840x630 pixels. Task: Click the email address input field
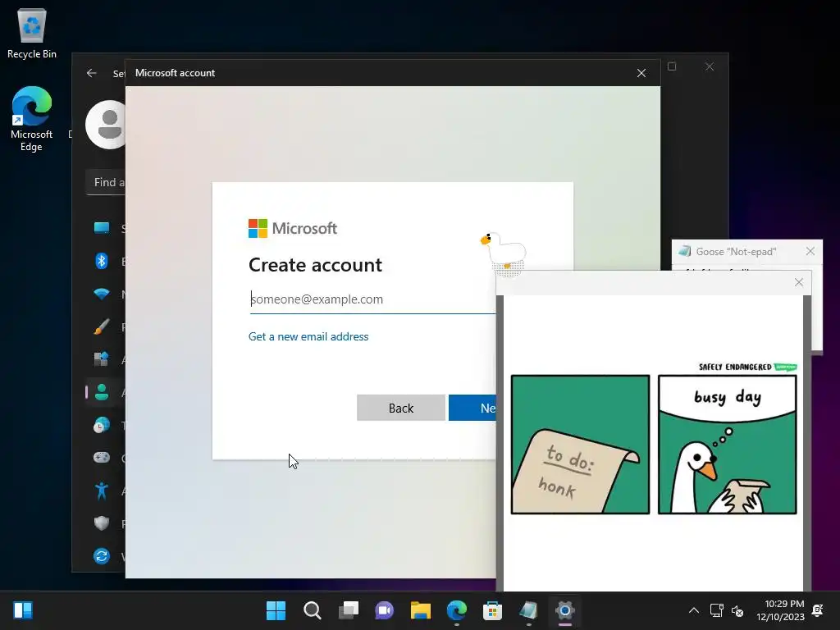point(373,299)
